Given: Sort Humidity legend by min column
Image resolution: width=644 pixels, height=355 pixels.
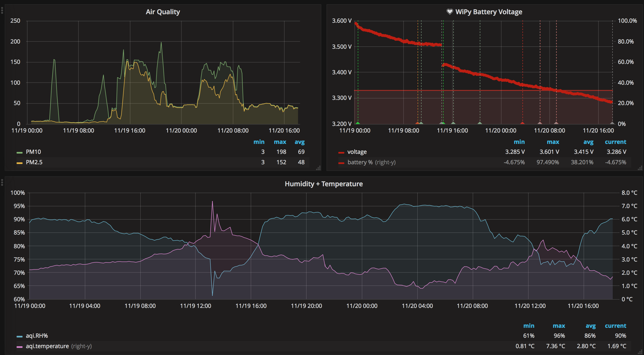Looking at the screenshot, I should [529, 326].
